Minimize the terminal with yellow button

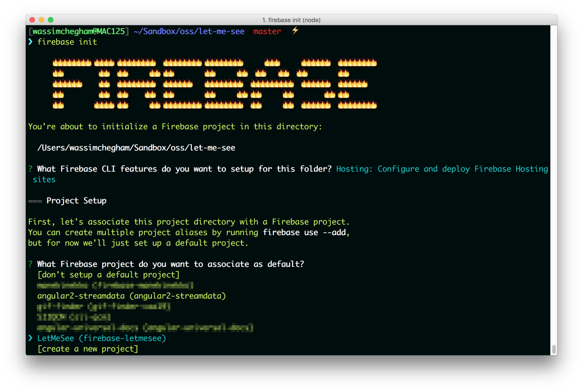point(41,20)
